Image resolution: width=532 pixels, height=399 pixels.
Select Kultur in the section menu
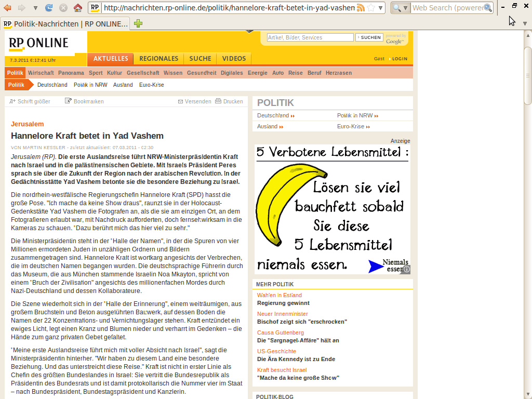coord(114,73)
